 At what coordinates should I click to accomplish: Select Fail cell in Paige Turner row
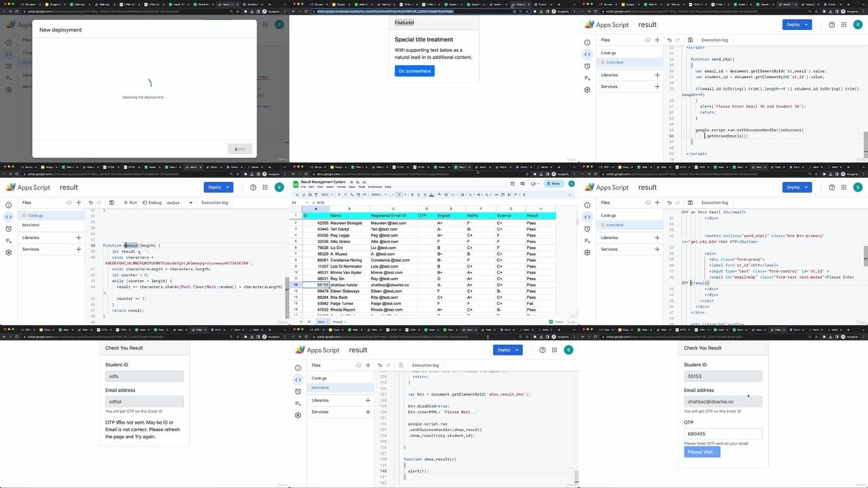(541, 303)
